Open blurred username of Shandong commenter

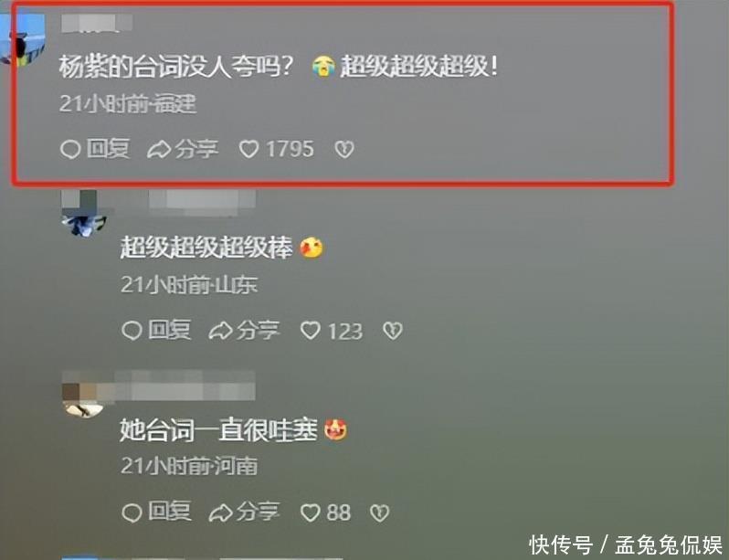click(201, 203)
